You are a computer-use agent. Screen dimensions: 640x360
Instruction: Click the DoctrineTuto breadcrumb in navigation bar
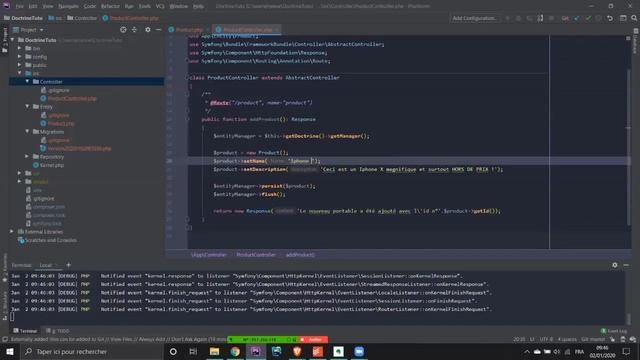pyautogui.click(x=24, y=18)
